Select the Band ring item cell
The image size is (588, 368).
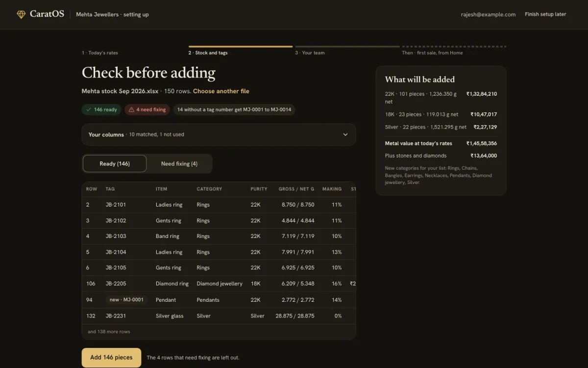coord(168,237)
